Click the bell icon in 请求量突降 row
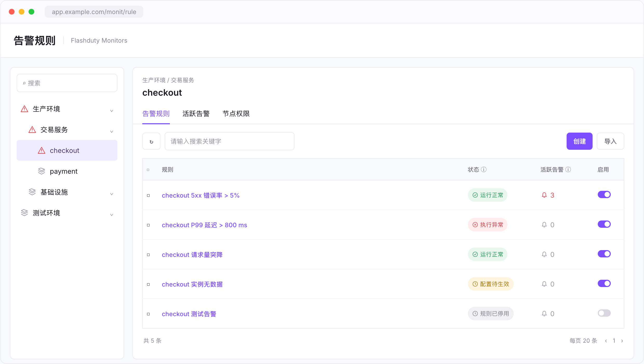 click(544, 255)
